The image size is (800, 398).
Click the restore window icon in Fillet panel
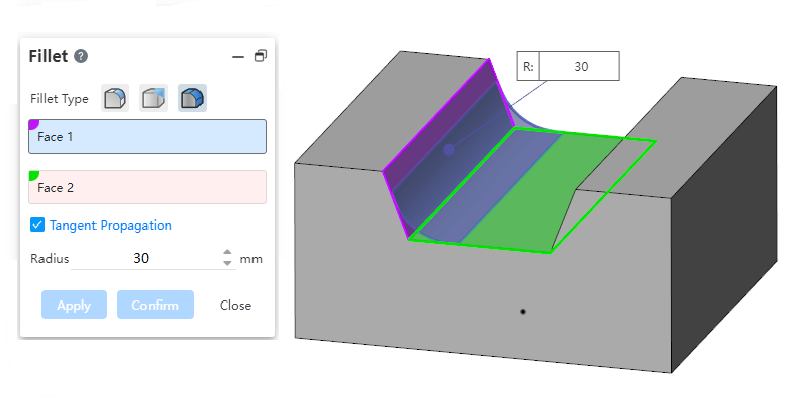261,56
